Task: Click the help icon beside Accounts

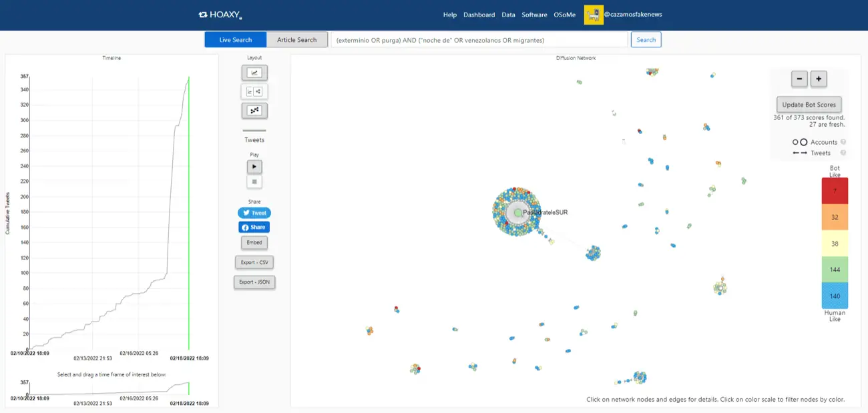Action: (843, 142)
